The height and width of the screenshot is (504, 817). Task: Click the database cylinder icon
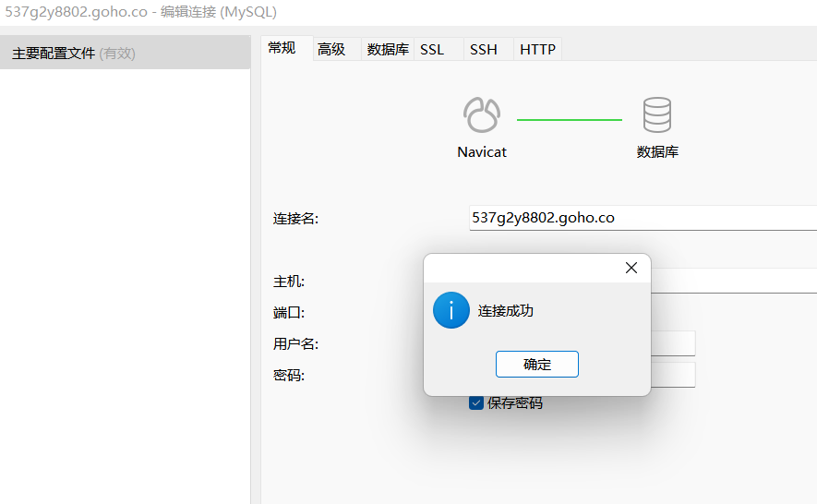click(x=657, y=114)
